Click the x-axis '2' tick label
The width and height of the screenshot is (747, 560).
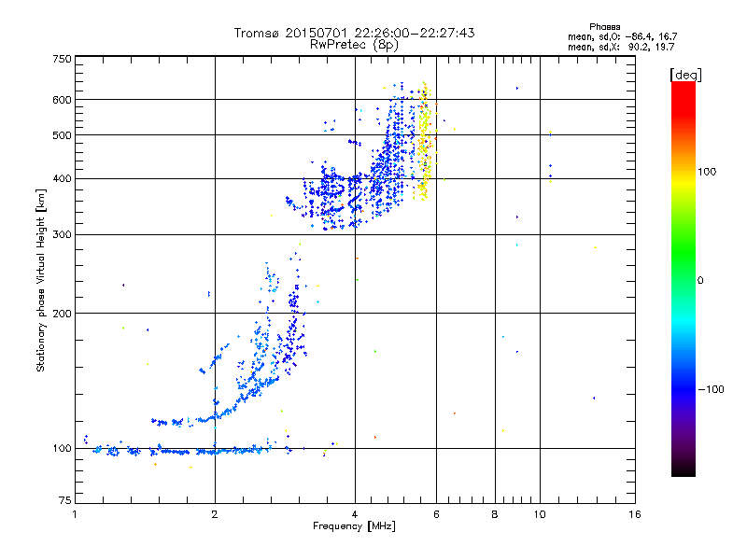point(215,514)
